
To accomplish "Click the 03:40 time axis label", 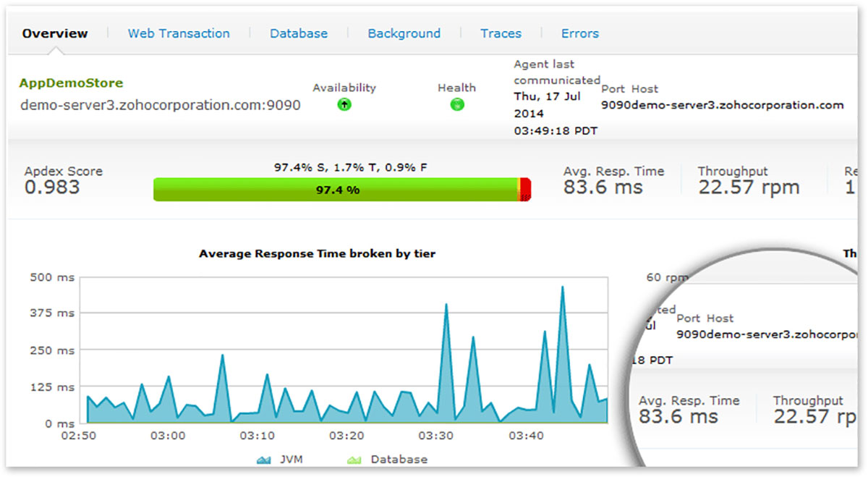I will tap(525, 436).
